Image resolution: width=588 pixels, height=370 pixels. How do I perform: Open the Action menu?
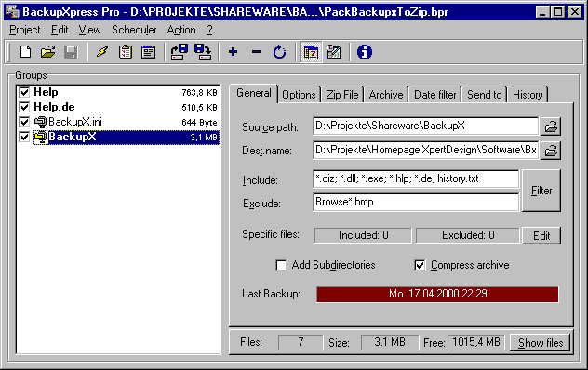coord(181,30)
